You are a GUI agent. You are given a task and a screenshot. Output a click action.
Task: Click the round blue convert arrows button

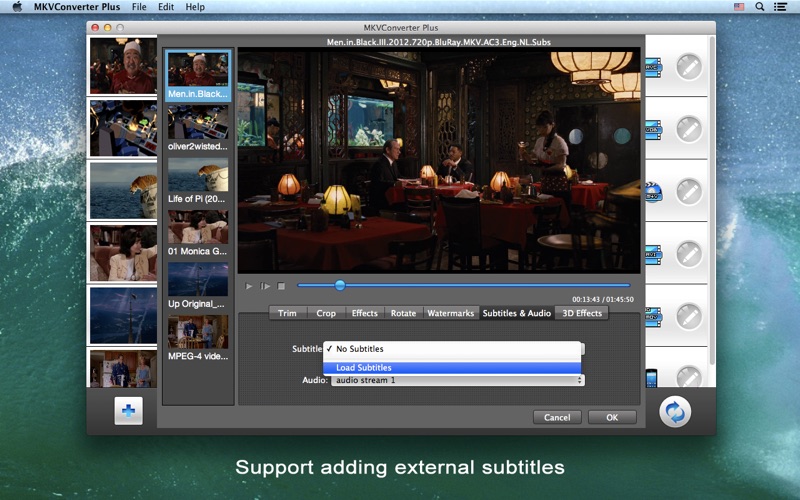675,412
